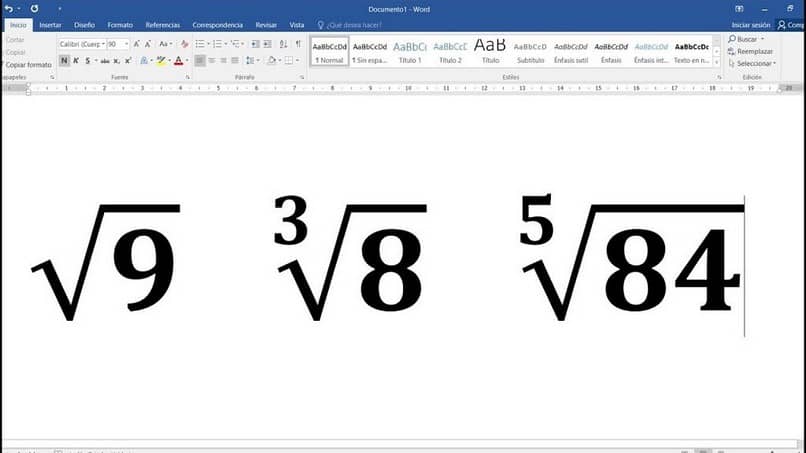Screen dimensions: 806x453
Task: Click the sort text icon
Action: click(x=283, y=44)
